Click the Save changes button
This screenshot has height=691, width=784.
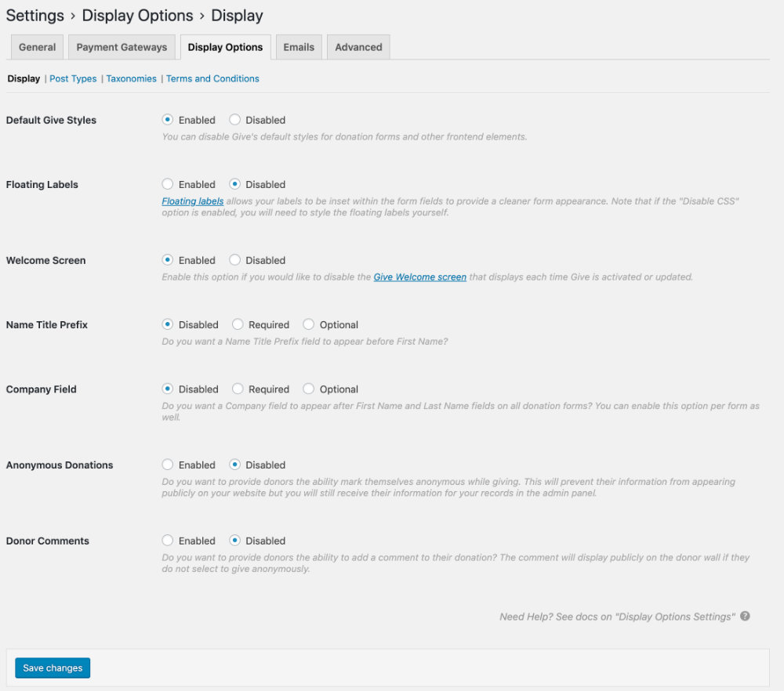53,667
